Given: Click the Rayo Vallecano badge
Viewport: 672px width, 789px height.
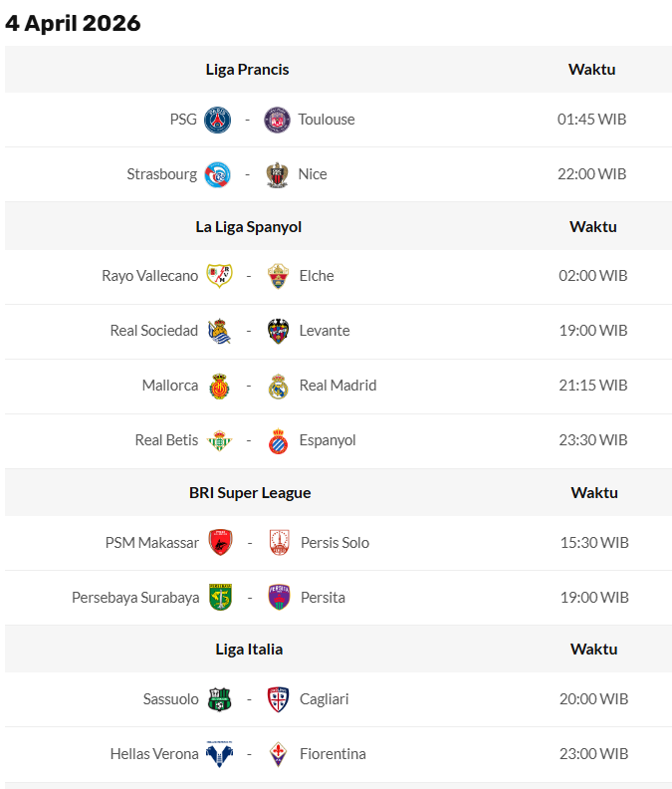Looking at the screenshot, I should [x=219, y=277].
